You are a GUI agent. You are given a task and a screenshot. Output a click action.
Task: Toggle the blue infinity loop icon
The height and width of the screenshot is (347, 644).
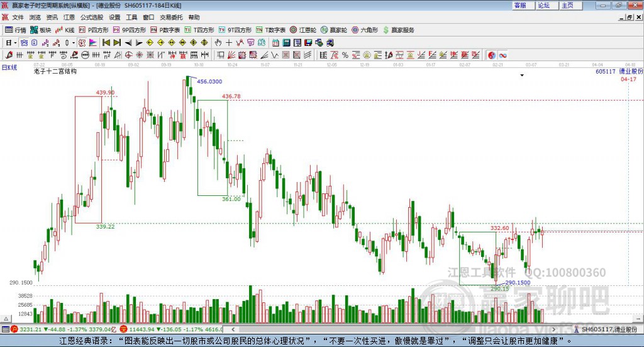coord(502,55)
